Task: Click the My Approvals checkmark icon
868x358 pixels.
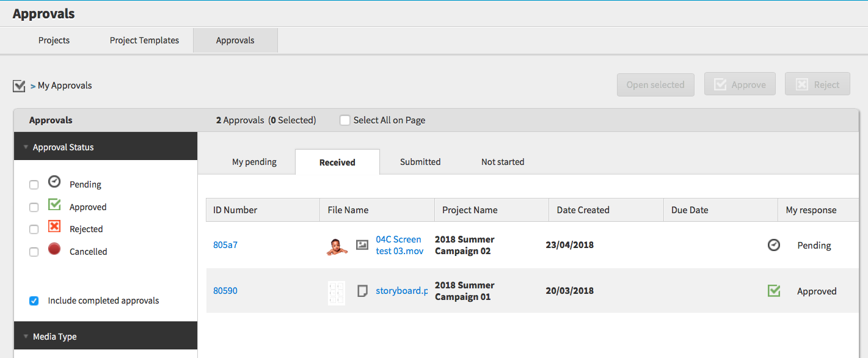Action: 19,86
